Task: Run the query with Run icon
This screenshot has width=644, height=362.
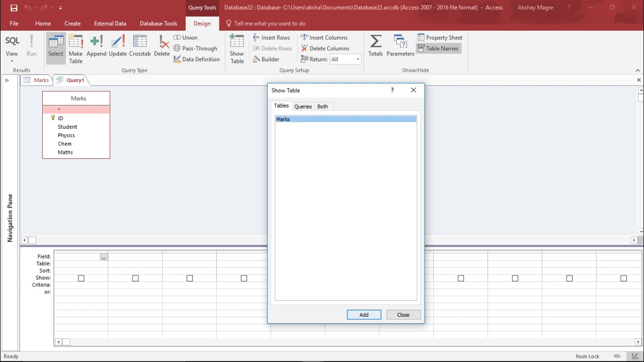Action: 31,46
